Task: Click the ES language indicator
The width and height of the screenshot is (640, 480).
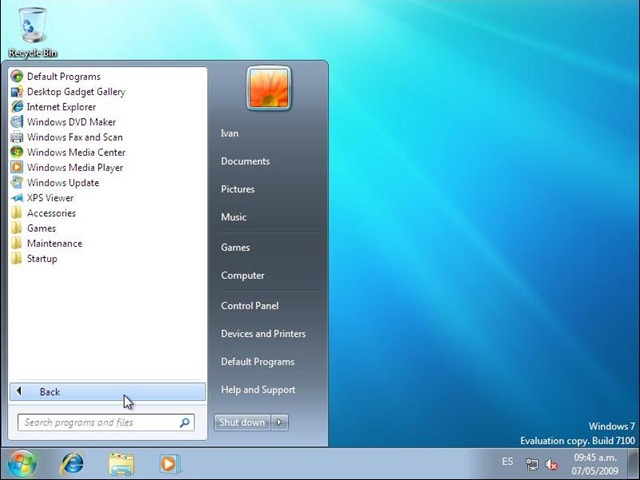Action: point(507,462)
